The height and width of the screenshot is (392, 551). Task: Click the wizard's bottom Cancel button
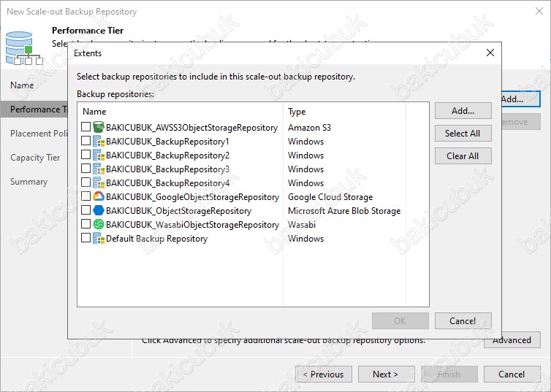512,374
